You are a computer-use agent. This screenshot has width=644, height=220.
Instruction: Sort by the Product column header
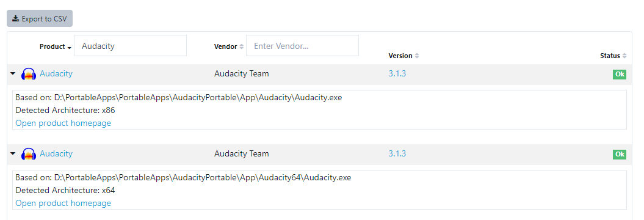click(56, 47)
